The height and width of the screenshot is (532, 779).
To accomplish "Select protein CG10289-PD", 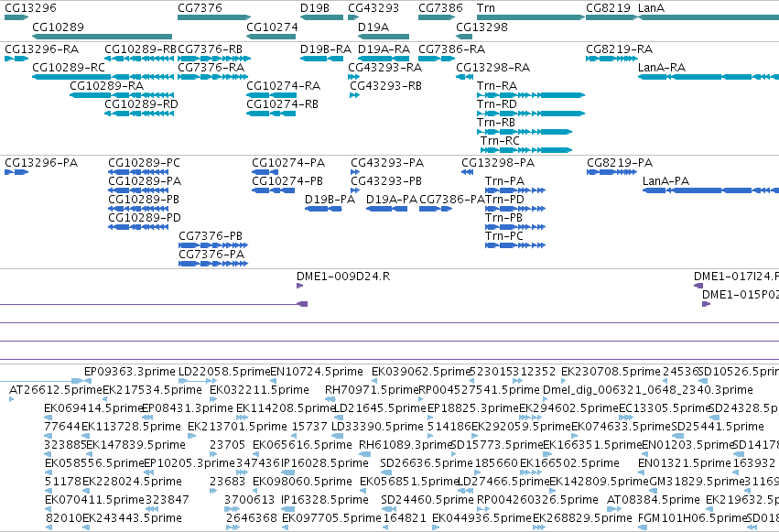I will coord(138,227).
